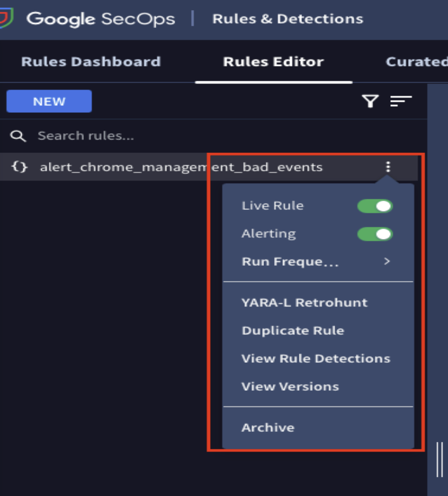The height and width of the screenshot is (496, 448).
Task: Click the curly braces rule icon
Action: (x=19, y=167)
